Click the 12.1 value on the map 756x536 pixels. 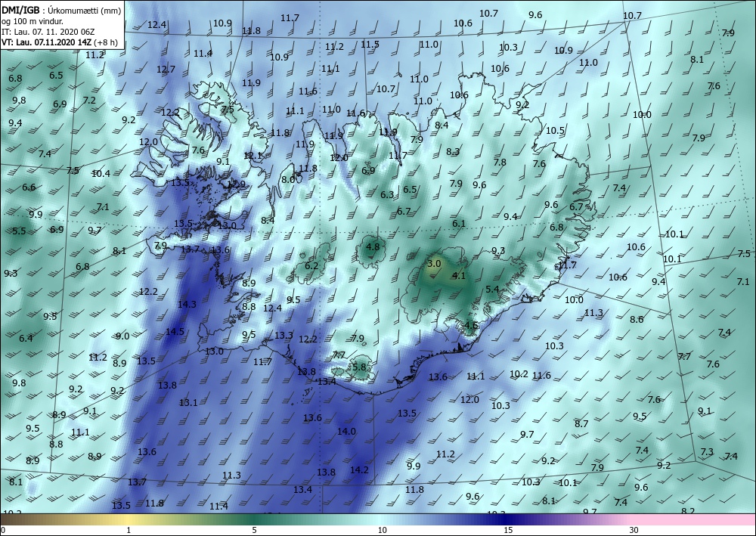tap(253, 156)
